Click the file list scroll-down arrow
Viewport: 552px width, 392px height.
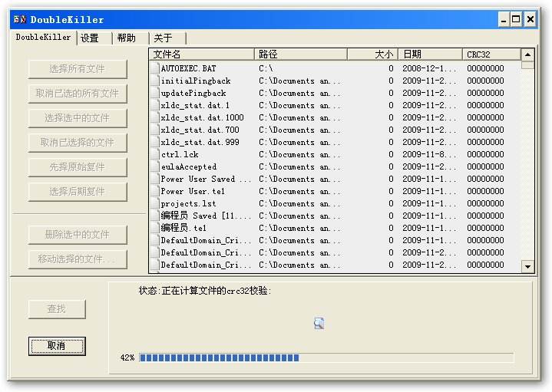point(527,266)
